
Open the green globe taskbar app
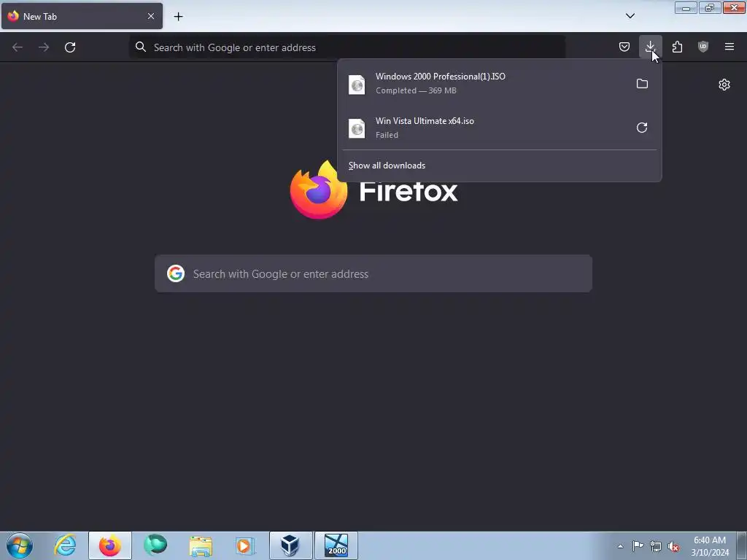tap(155, 545)
